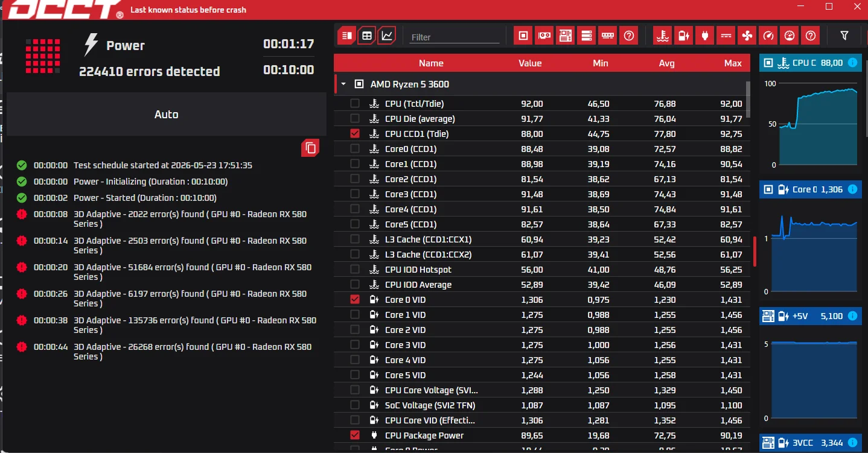Toggle the temperature sensor filter icon

click(663, 36)
